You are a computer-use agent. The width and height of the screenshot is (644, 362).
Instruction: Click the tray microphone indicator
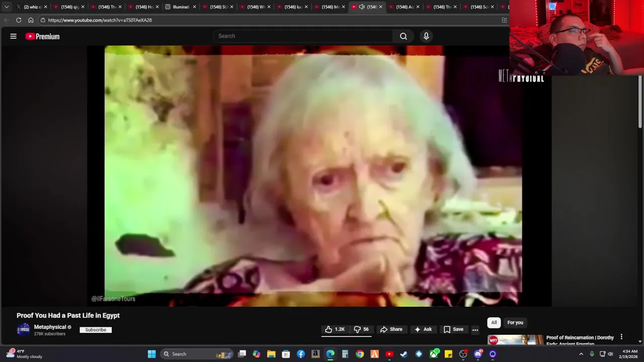(592, 354)
